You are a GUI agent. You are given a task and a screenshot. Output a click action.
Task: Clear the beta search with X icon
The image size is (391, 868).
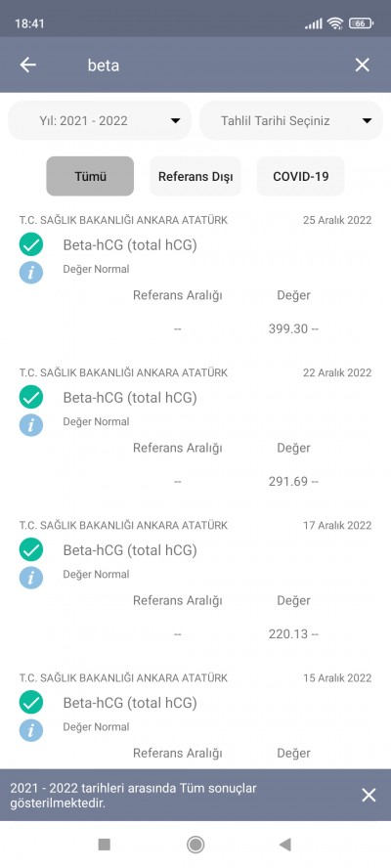pos(363,65)
